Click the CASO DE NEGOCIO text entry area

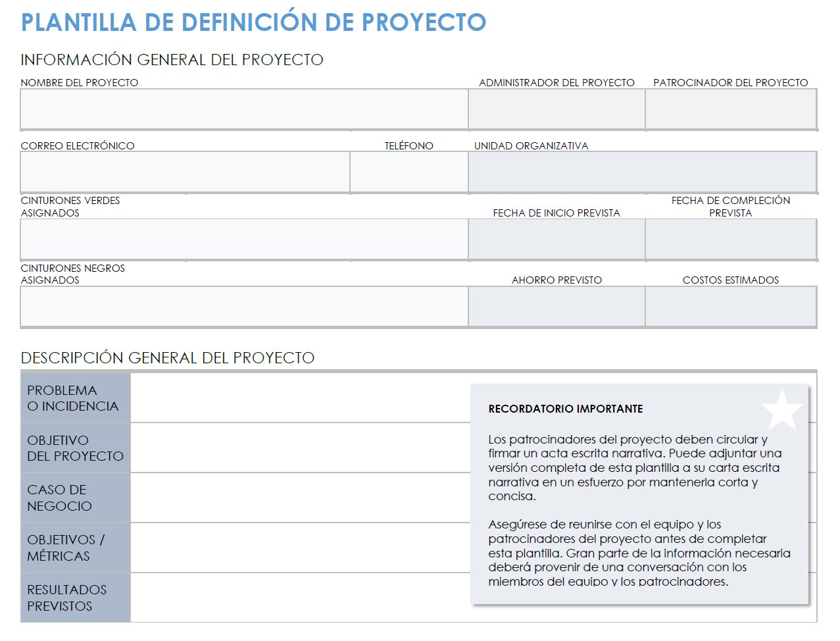[x=296, y=498]
